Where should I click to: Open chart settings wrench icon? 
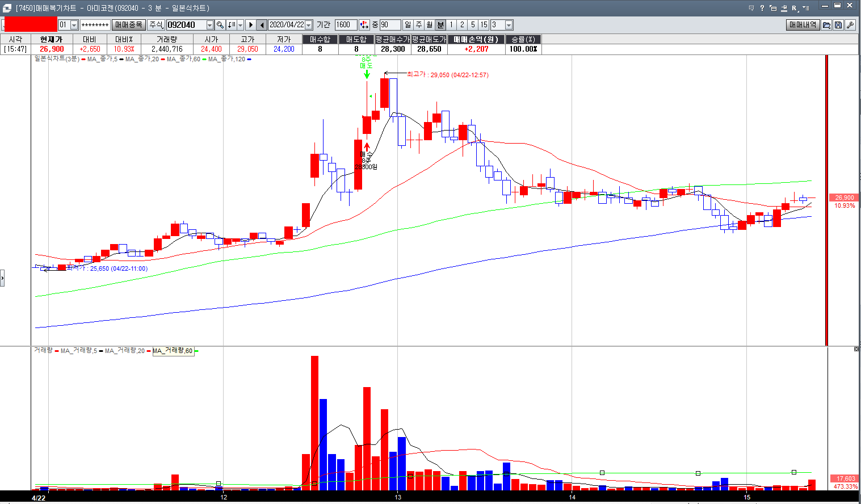pyautogui.click(x=850, y=25)
